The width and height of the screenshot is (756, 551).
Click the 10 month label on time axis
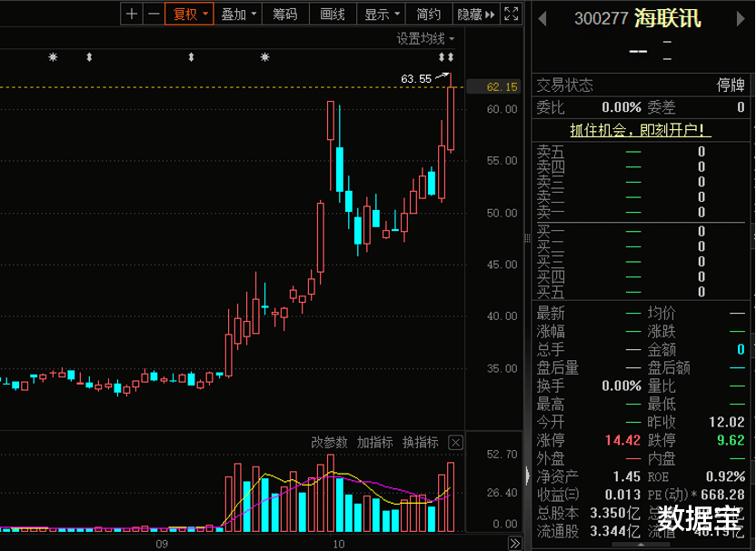click(x=338, y=545)
